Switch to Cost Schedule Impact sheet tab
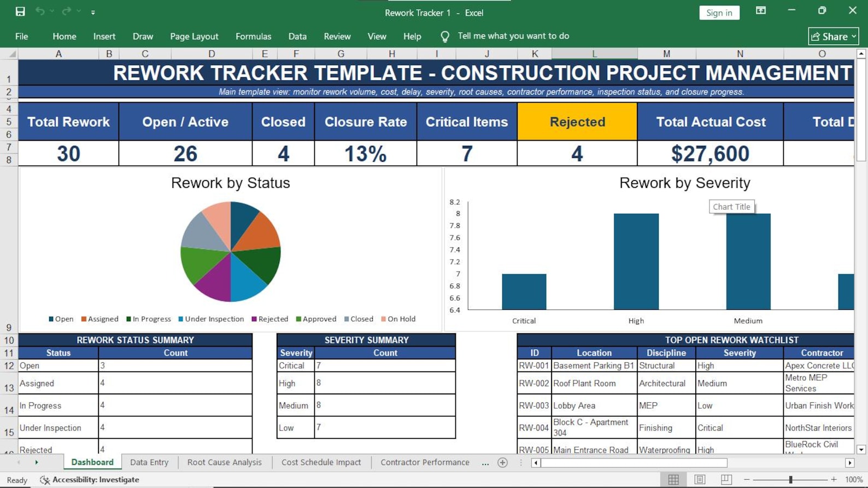This screenshot has width=868, height=488. pyautogui.click(x=321, y=462)
